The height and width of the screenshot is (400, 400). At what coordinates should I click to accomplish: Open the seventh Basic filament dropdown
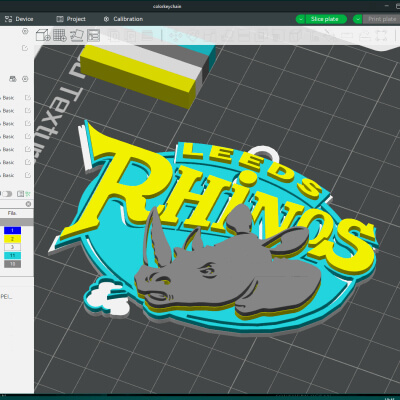click(8, 175)
